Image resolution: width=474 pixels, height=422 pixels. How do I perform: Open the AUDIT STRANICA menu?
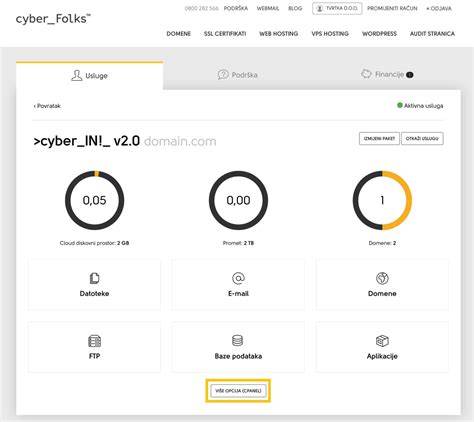[x=432, y=34]
